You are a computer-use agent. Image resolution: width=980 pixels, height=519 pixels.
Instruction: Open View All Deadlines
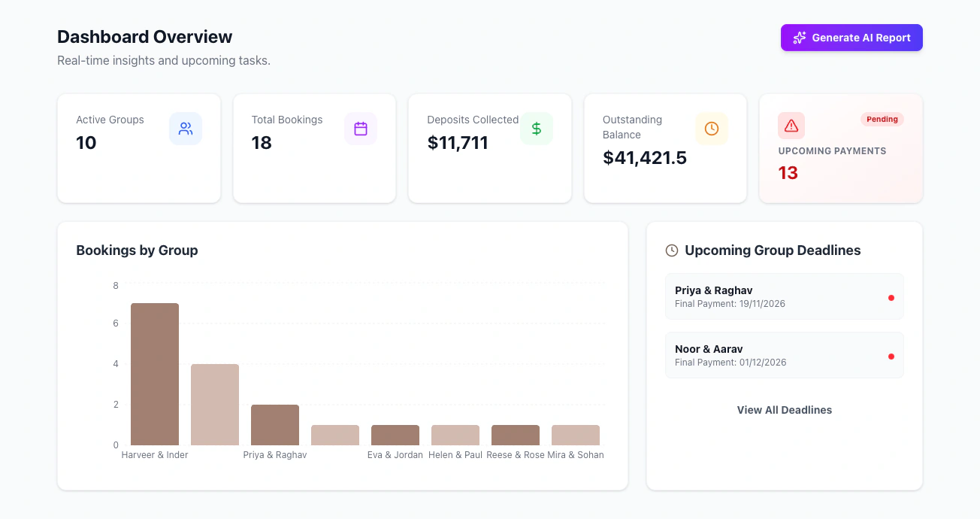tap(785, 410)
